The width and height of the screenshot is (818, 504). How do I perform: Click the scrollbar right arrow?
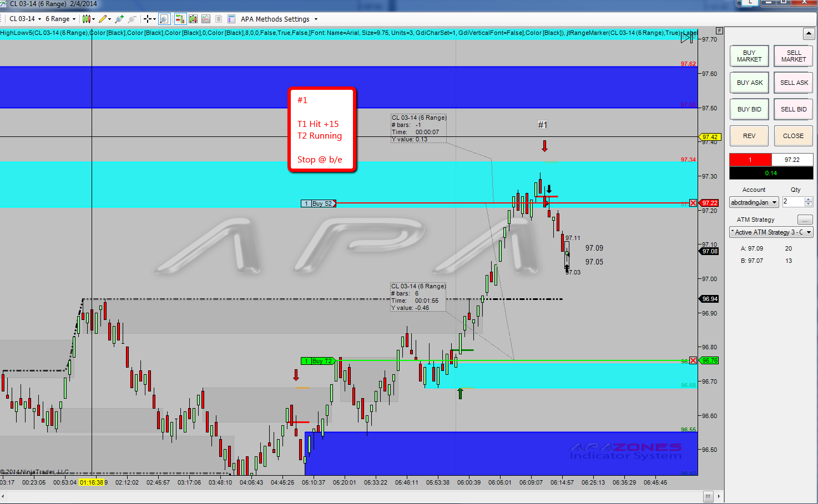coord(719,496)
